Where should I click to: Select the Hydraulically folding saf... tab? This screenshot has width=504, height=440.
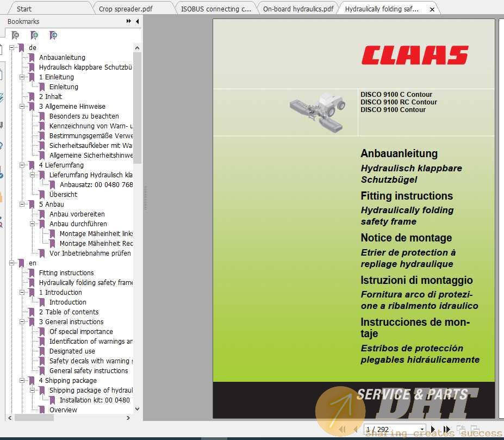(382, 9)
